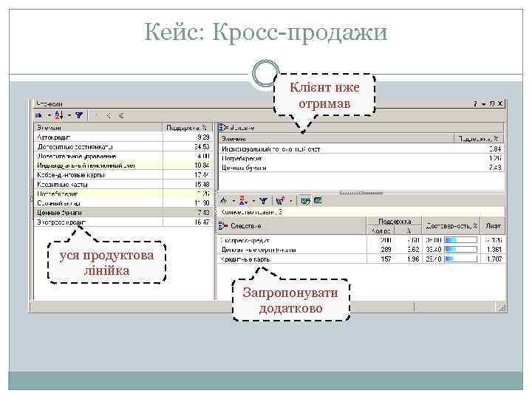The height and width of the screenshot is (399, 532).
Task: Click the confidence bar in the Экспресс-кредит row
Action: click(460, 240)
